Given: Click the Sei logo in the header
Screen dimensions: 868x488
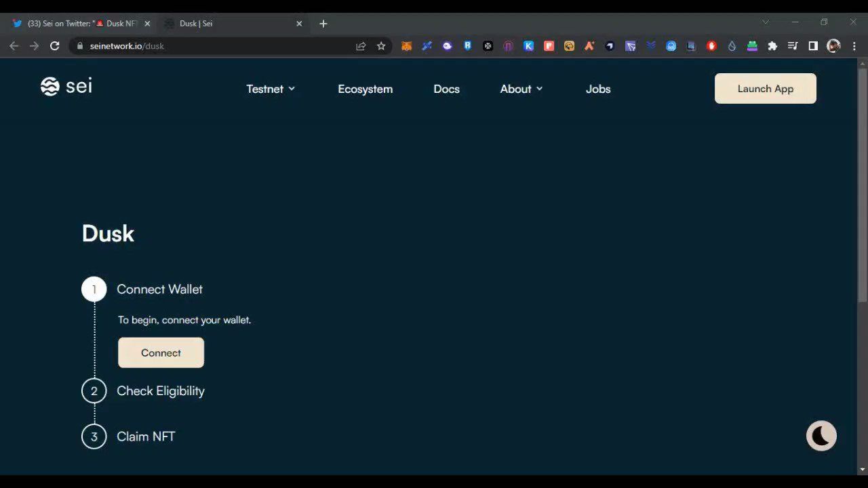Looking at the screenshot, I should coord(66,87).
